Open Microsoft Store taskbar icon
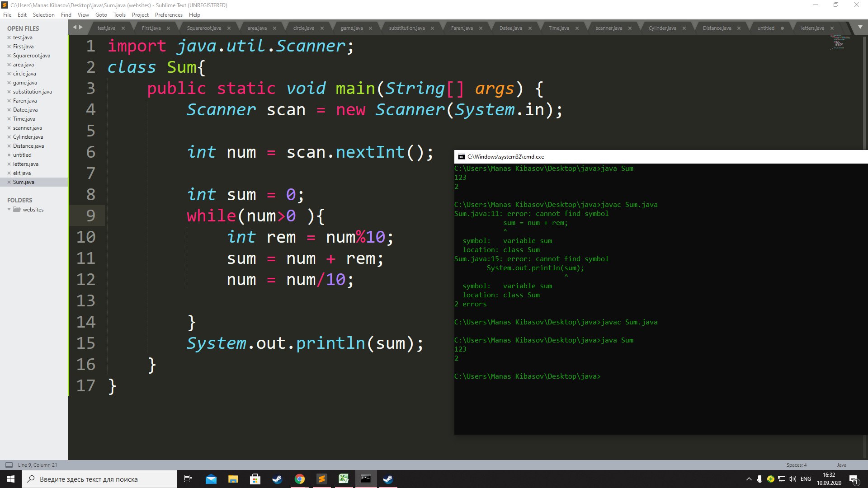The image size is (868, 488). pos(255,479)
